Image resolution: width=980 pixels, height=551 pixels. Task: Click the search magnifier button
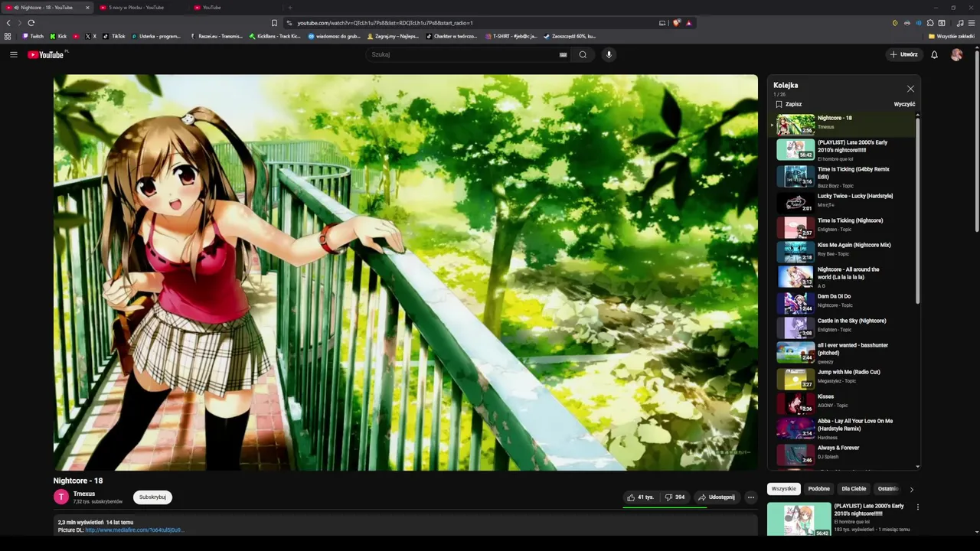click(583, 54)
